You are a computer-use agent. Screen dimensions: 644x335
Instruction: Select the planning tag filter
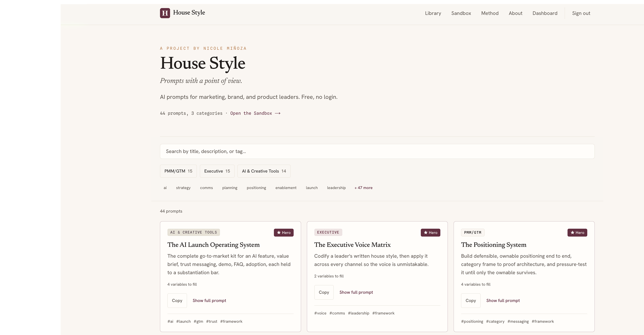point(230,188)
